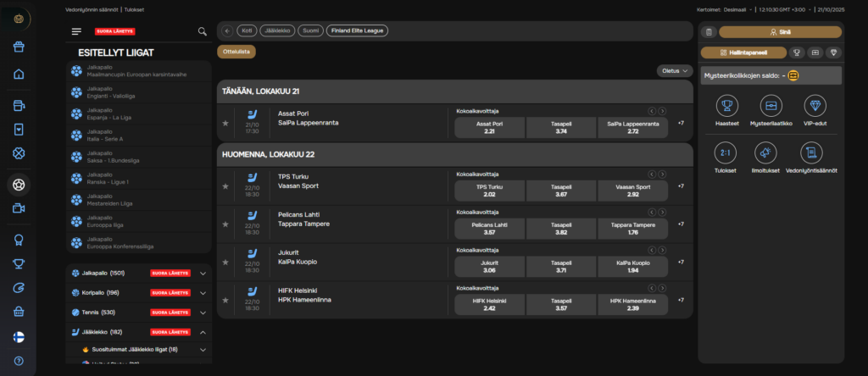Expand the Jalkapallo (1501) sport category

pos(203,274)
